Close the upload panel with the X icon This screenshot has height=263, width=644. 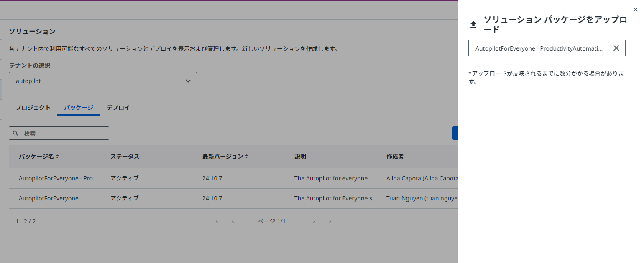pos(636,9)
